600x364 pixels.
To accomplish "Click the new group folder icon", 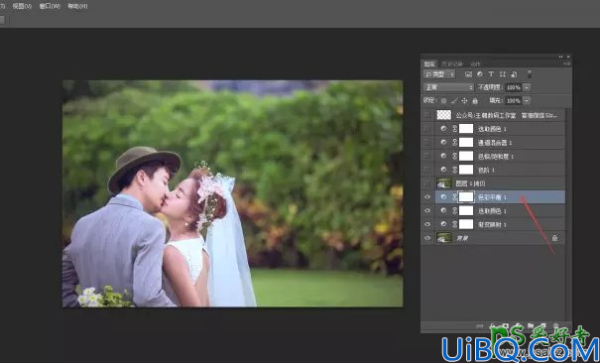I will [x=531, y=326].
